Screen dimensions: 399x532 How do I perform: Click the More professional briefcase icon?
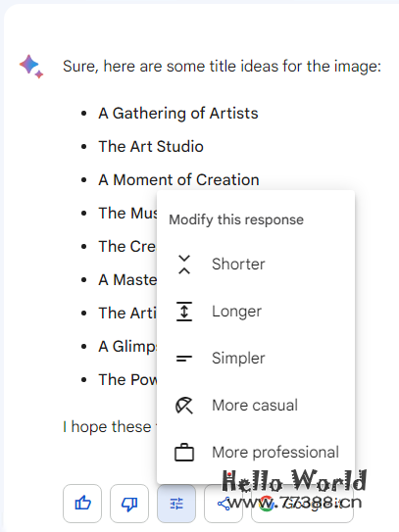click(x=184, y=453)
